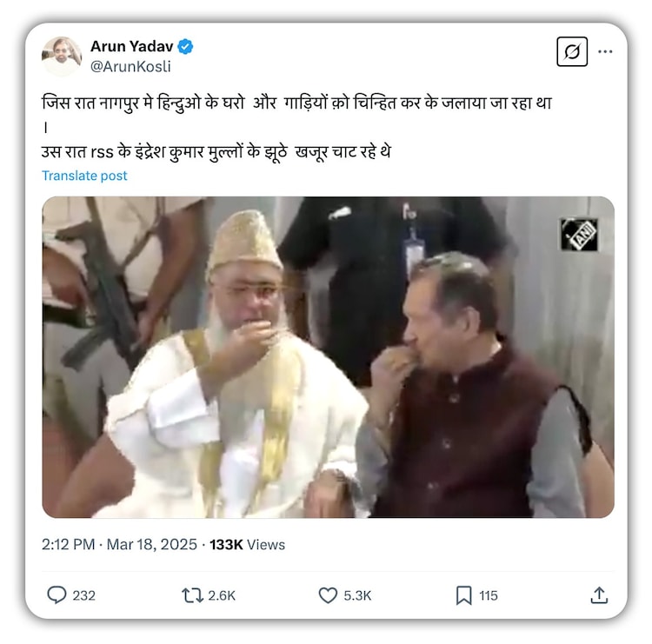Image resolution: width=652 pixels, height=644 pixels.
Task: Click the Translate post link
Action: point(84,176)
